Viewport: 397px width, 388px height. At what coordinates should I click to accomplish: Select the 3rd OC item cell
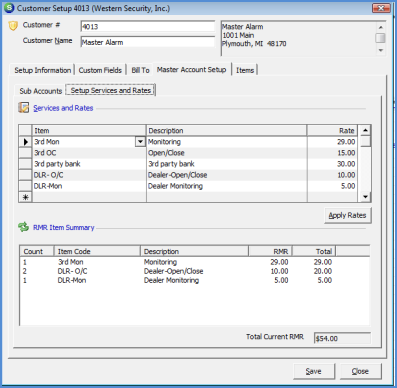pos(89,153)
